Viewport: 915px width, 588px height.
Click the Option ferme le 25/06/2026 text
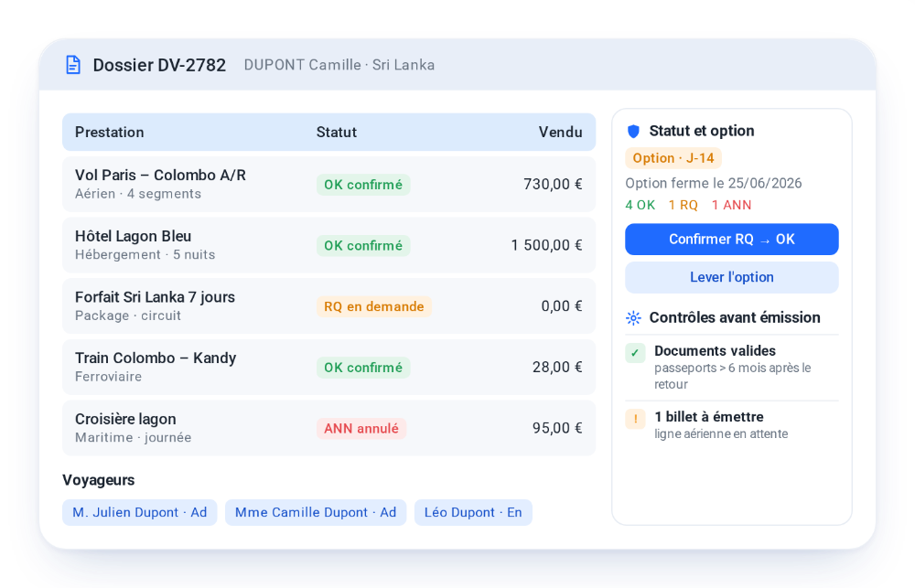tap(713, 183)
